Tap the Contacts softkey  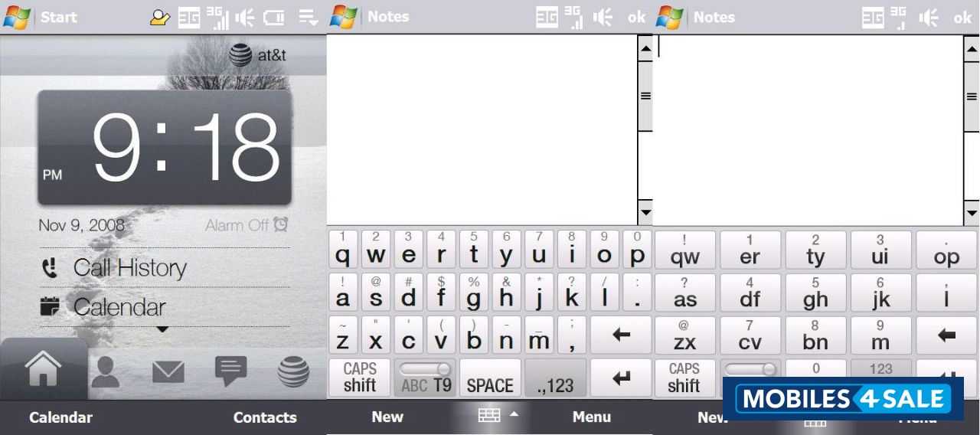click(x=264, y=417)
